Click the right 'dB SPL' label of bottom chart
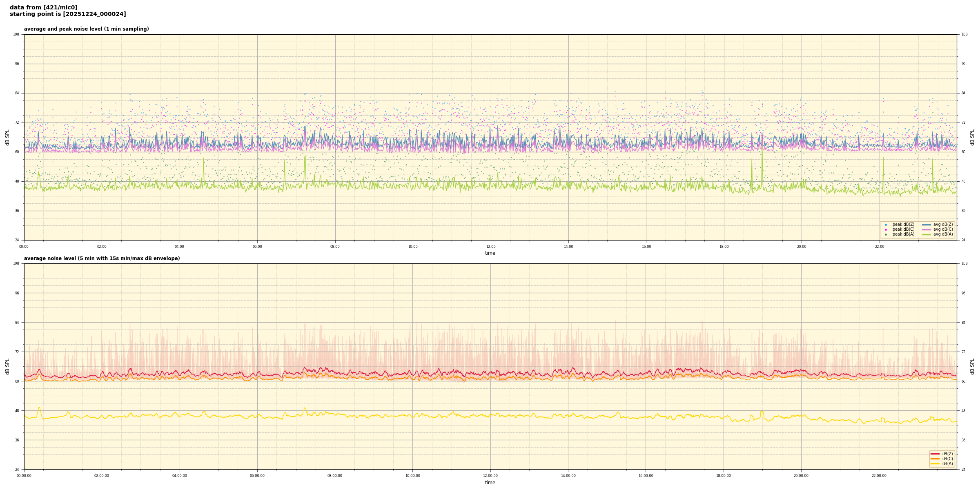This screenshot has width=980, height=490. (x=972, y=366)
